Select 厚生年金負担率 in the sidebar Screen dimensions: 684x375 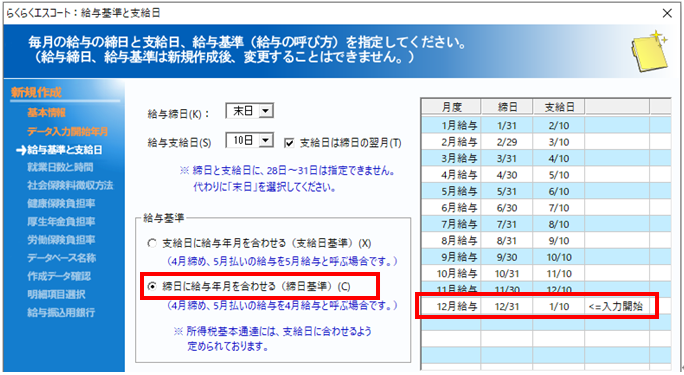click(x=61, y=222)
